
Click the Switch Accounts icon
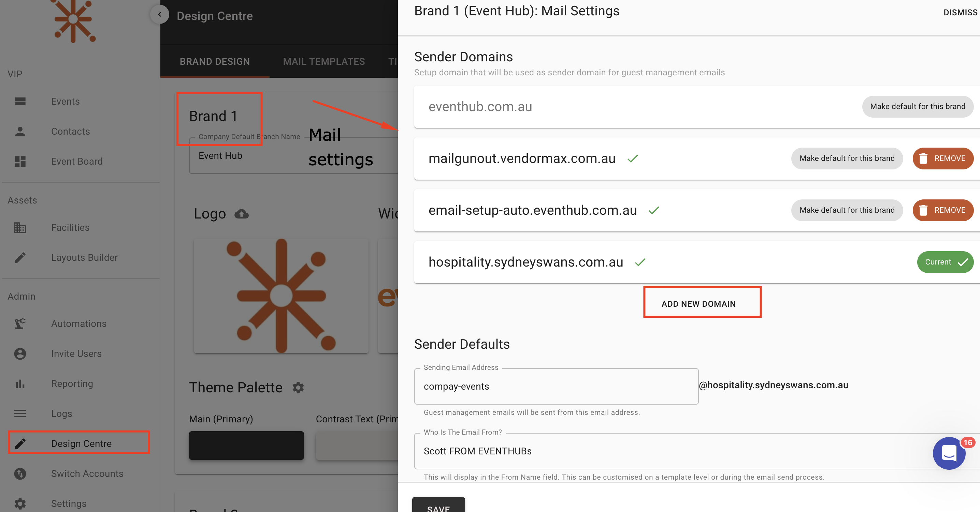click(x=20, y=473)
